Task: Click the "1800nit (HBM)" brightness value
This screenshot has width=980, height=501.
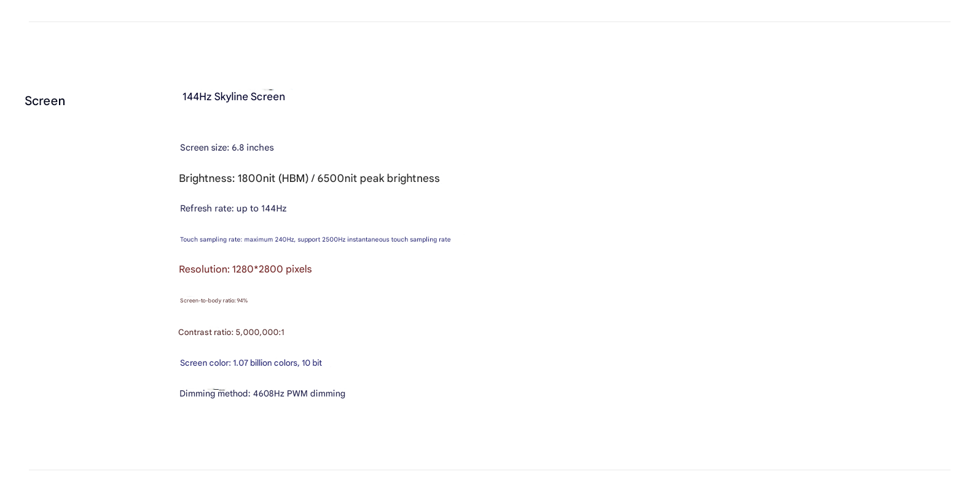Action: pyautogui.click(x=273, y=179)
